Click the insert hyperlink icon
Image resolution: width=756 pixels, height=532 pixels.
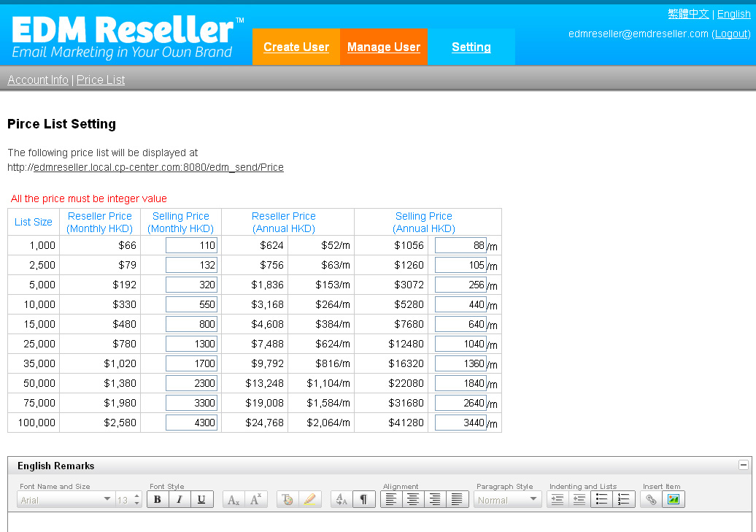(x=651, y=500)
